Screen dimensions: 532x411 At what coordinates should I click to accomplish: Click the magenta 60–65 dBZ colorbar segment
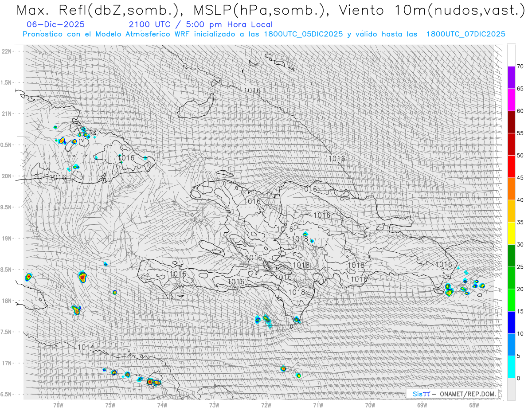point(511,100)
